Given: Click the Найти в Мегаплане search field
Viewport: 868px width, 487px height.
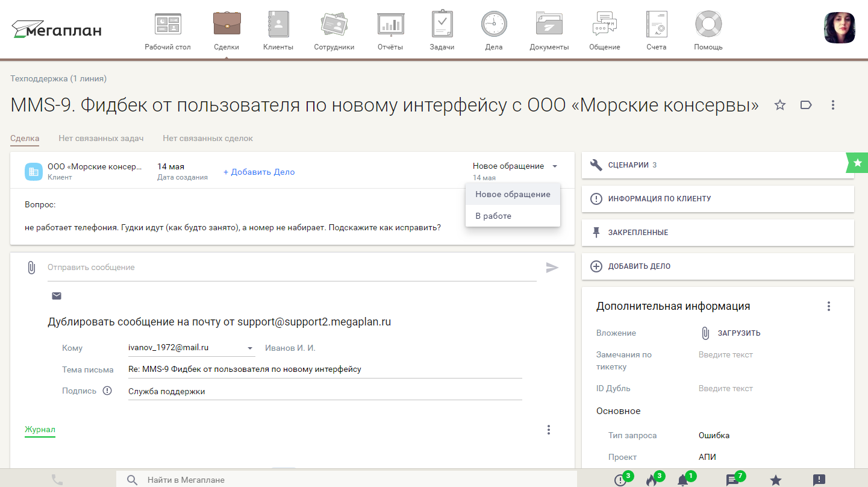Looking at the screenshot, I should [x=346, y=480].
